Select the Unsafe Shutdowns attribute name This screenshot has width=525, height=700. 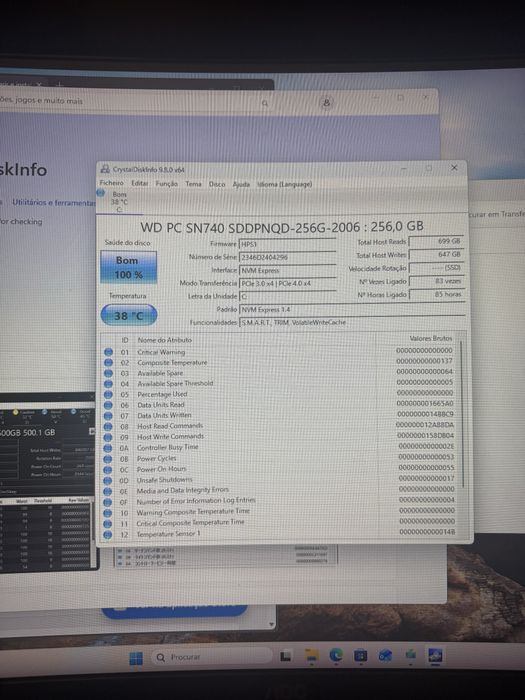click(164, 480)
